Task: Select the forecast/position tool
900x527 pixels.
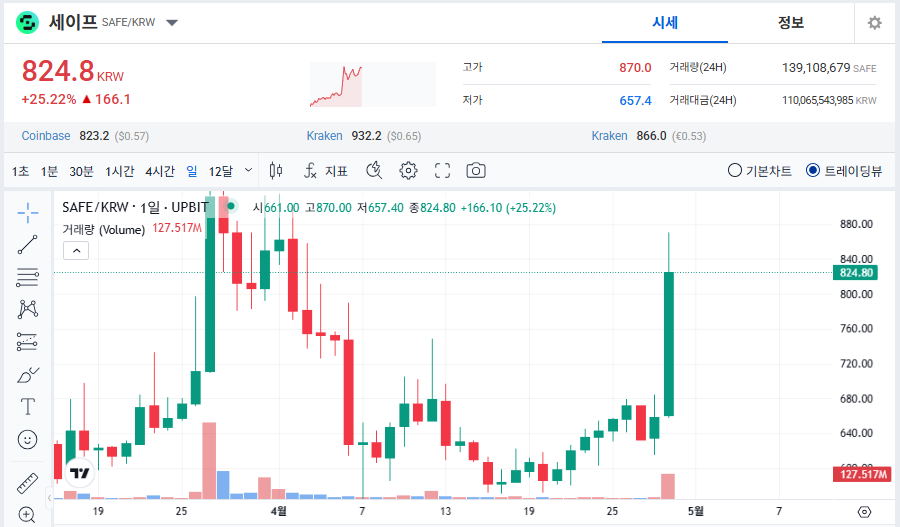Action: (27, 342)
